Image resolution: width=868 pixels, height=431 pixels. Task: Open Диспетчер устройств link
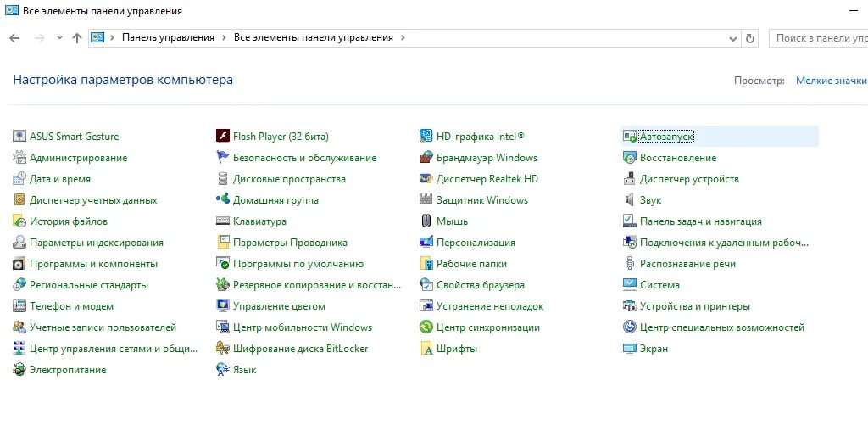pos(689,179)
